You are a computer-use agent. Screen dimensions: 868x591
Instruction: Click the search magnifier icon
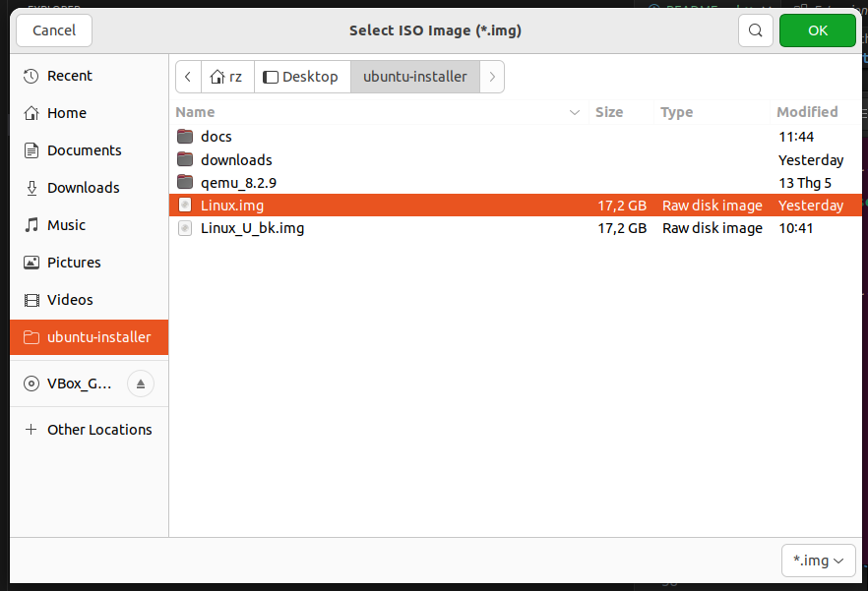tap(755, 30)
